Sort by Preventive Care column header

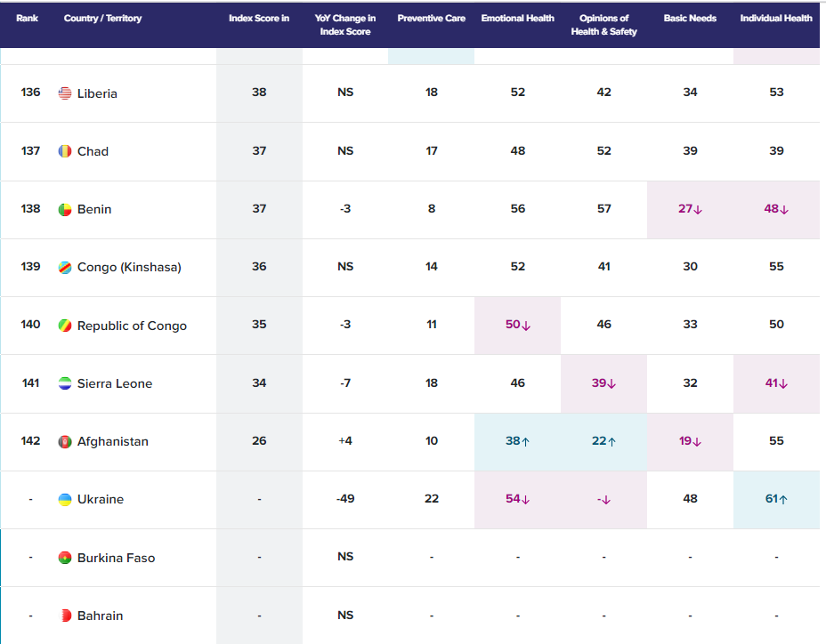coord(431,19)
